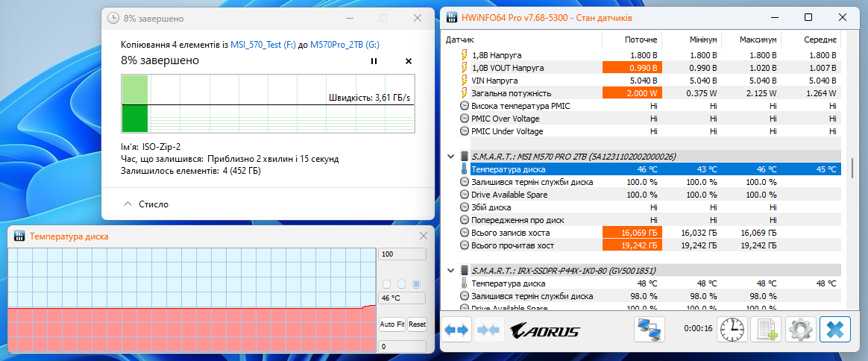Image resolution: width=868 pixels, height=361 pixels.
Task: Click drive icon of S.M.A.R.T. MSI M570 PRO header
Action: point(464,156)
